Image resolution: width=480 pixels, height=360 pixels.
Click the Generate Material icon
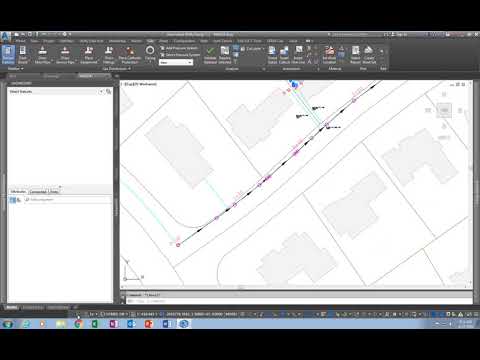click(x=329, y=55)
